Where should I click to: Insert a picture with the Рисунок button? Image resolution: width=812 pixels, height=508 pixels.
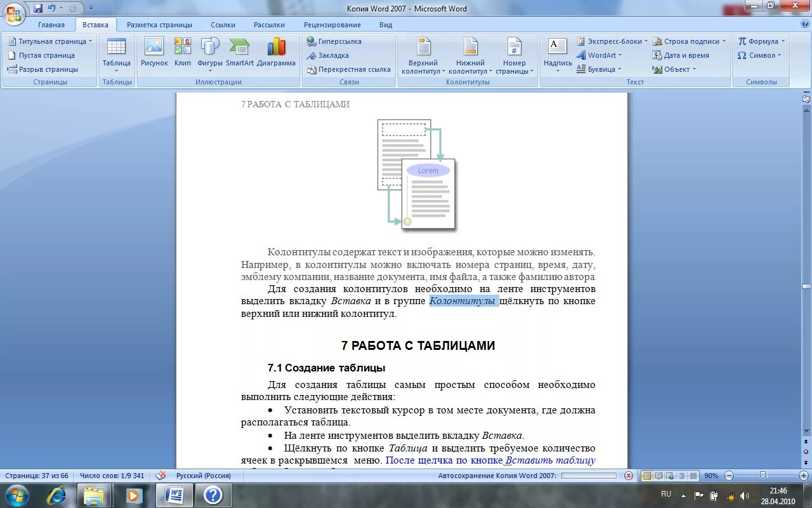click(x=154, y=52)
